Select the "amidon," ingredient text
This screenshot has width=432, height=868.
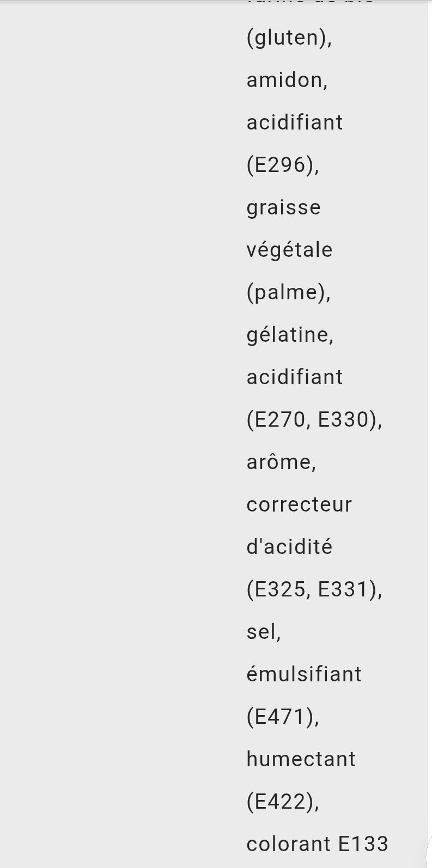[287, 80]
